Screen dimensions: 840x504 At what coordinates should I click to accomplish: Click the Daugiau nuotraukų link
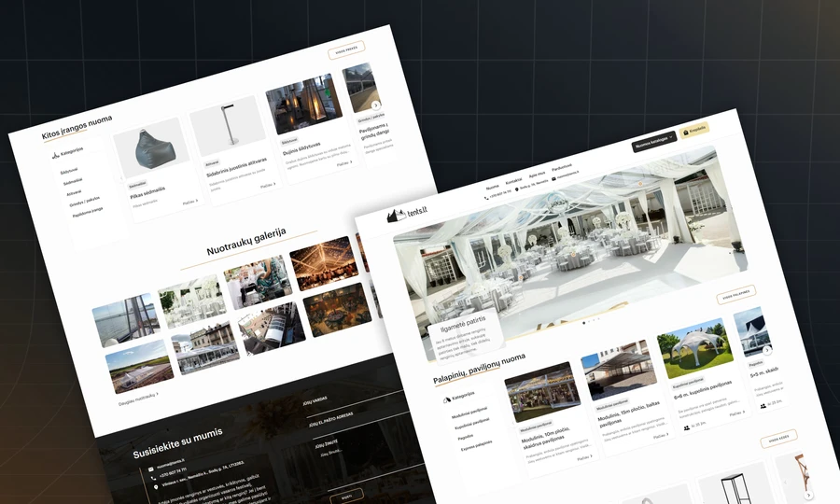pyautogui.click(x=138, y=399)
